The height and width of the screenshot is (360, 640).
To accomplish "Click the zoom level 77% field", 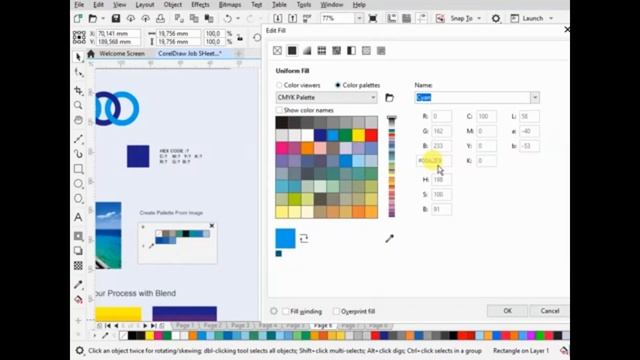I will click(337, 18).
